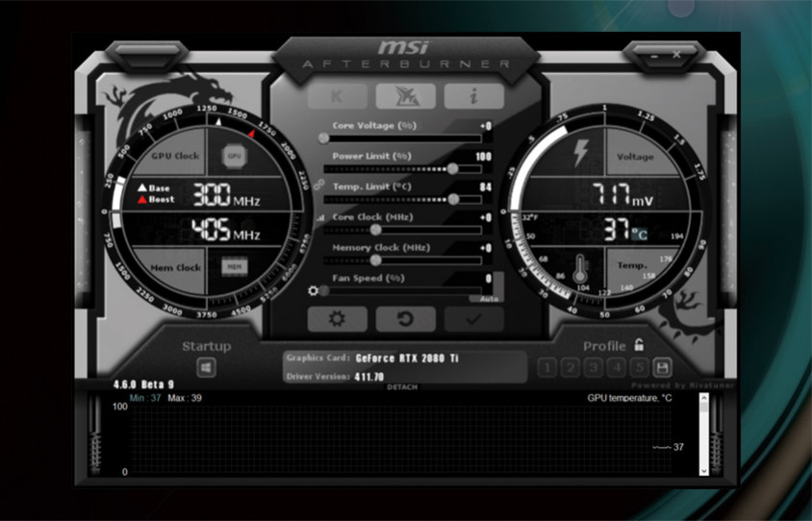
Task: Click the MEM chip icon in left gauge
Action: 235,266
